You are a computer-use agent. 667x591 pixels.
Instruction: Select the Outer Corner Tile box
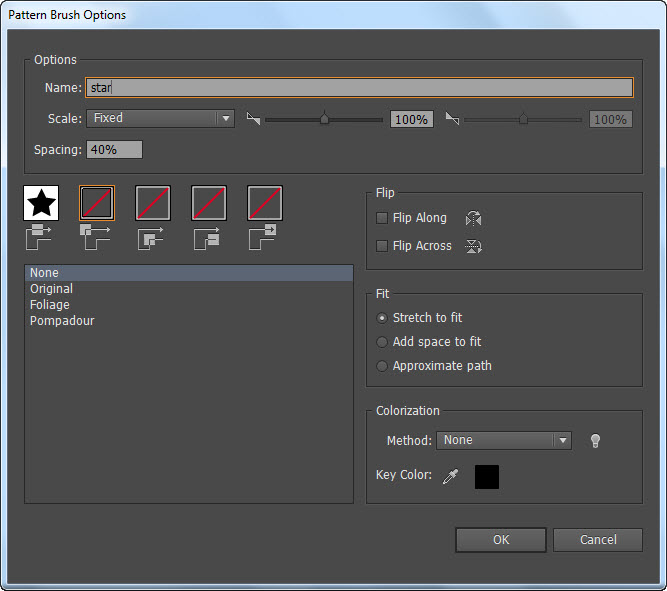click(97, 203)
